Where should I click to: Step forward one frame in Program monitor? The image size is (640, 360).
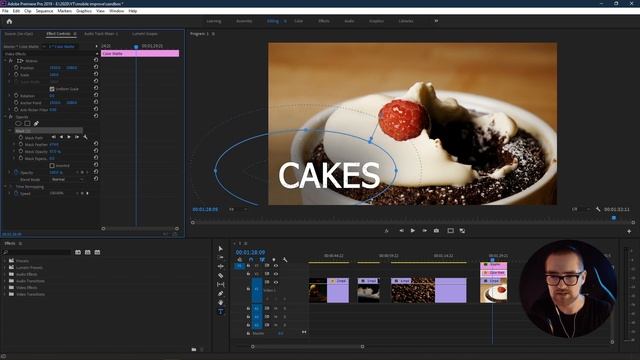point(424,231)
